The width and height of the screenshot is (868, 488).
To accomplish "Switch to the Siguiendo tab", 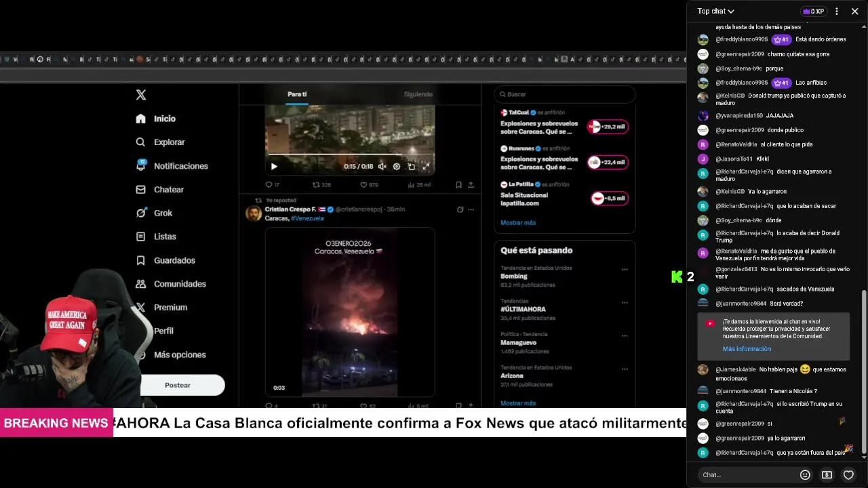I will click(418, 94).
